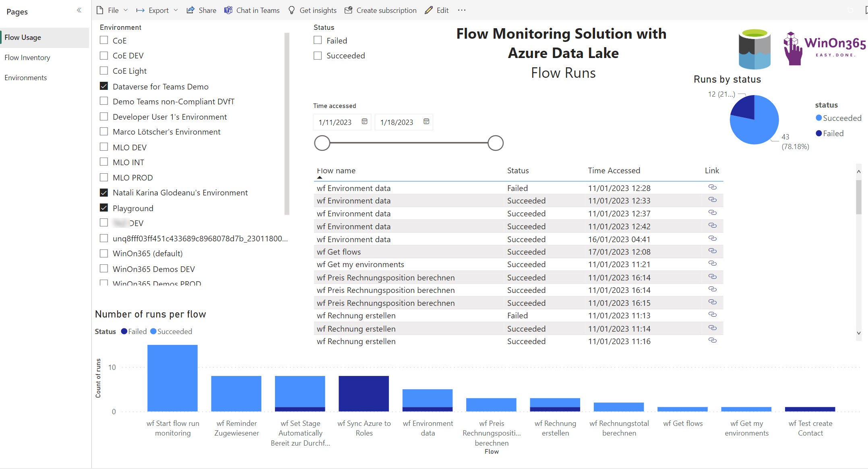This screenshot has height=469, width=868.
Task: Open Chat in Teams panel
Action: coord(252,10)
